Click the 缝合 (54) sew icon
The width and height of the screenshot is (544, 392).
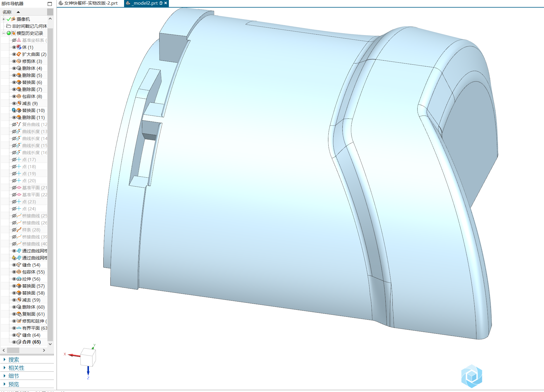[x=19, y=265]
